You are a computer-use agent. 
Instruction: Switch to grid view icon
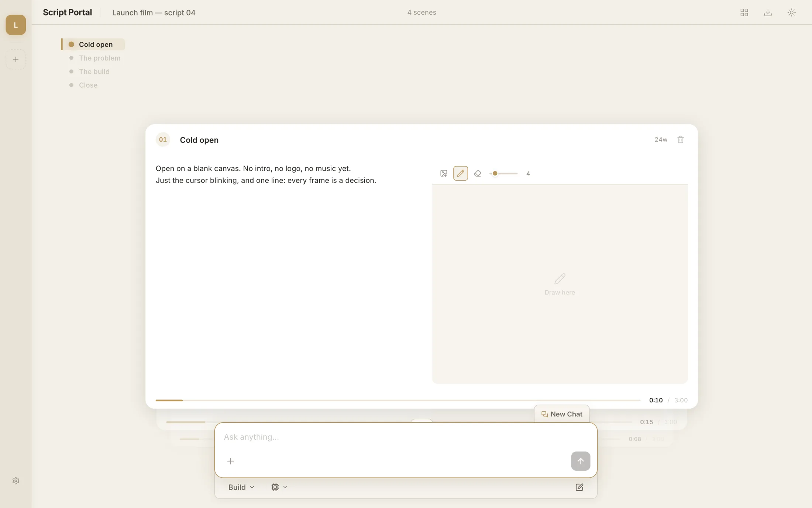coord(744,12)
